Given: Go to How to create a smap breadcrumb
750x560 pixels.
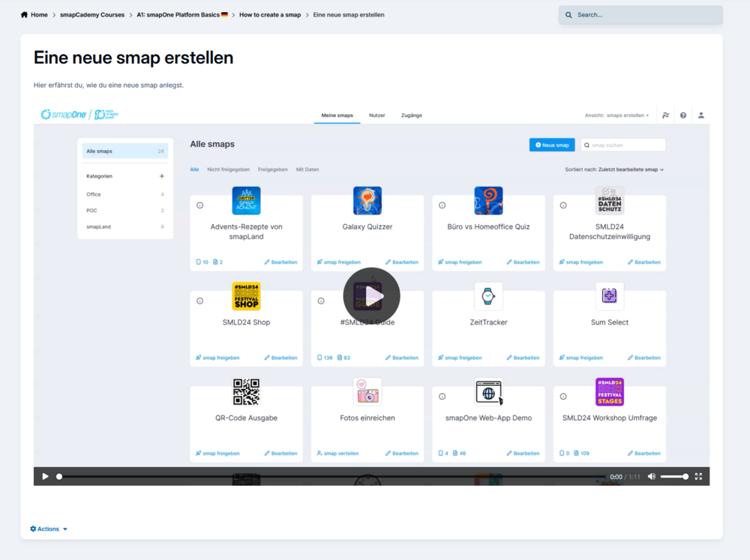Looking at the screenshot, I should (x=270, y=15).
